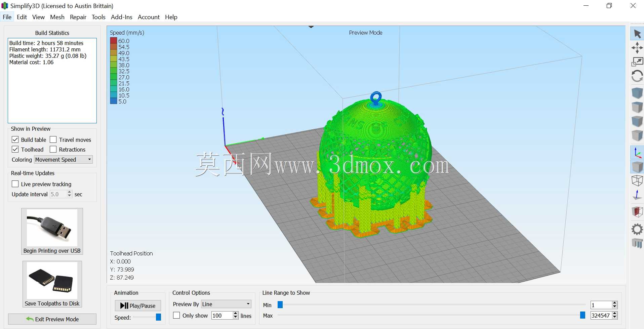644x329 pixels.
Task: Open the cross section view tool
Action: click(637, 212)
